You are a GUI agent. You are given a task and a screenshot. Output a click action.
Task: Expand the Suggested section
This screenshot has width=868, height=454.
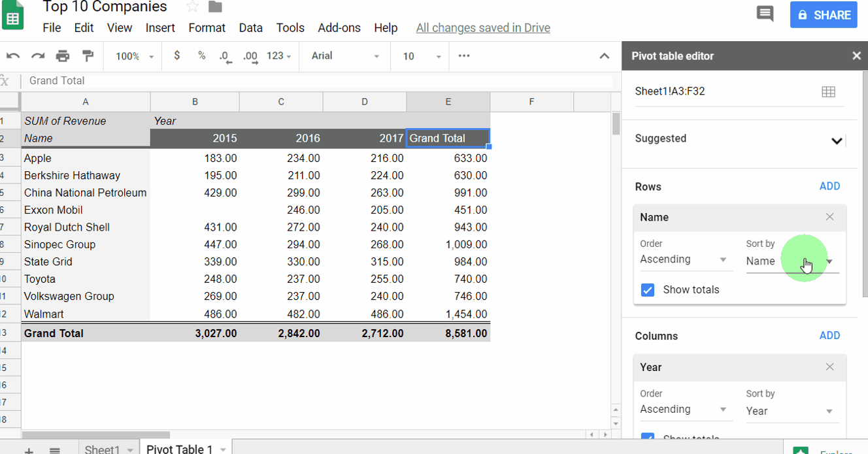pos(836,140)
